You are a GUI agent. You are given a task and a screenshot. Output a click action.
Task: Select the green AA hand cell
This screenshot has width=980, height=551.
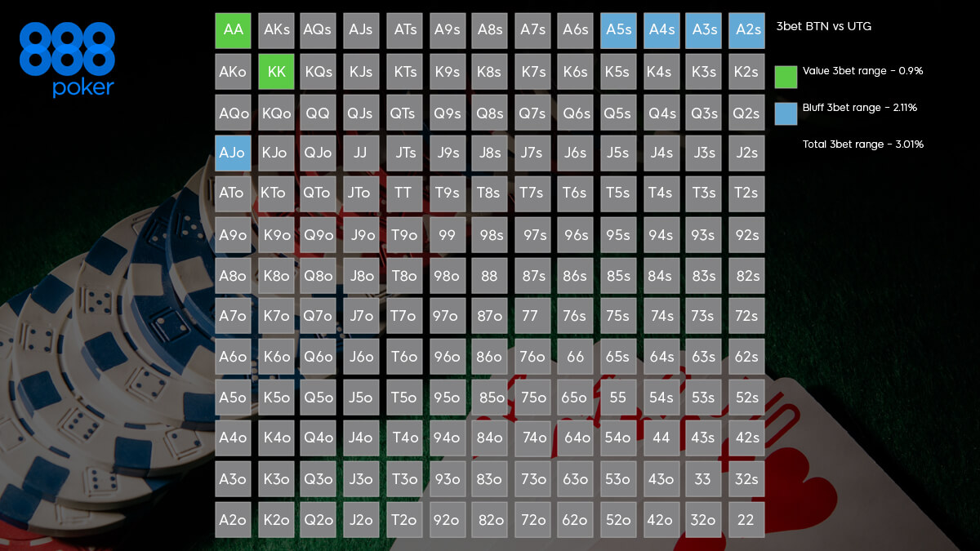point(233,30)
